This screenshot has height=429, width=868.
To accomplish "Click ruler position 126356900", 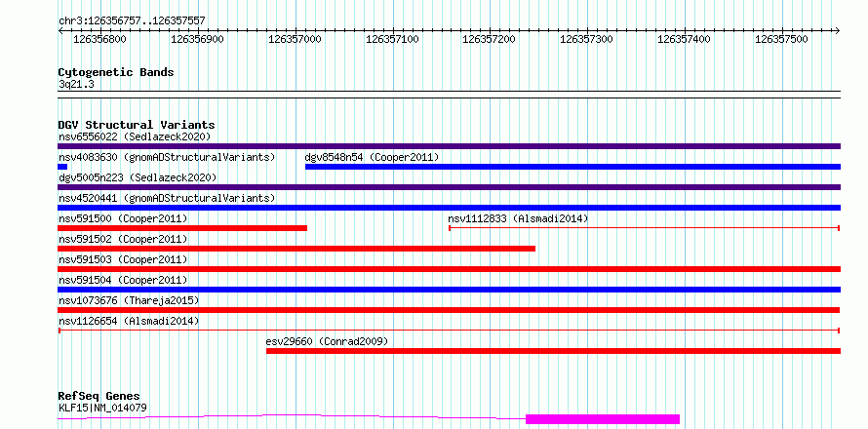I will [x=198, y=39].
